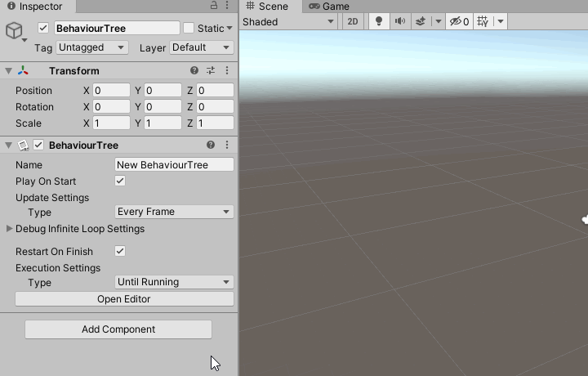The image size is (588, 376).
Task: Click the Open Editor button
Action: point(124,299)
